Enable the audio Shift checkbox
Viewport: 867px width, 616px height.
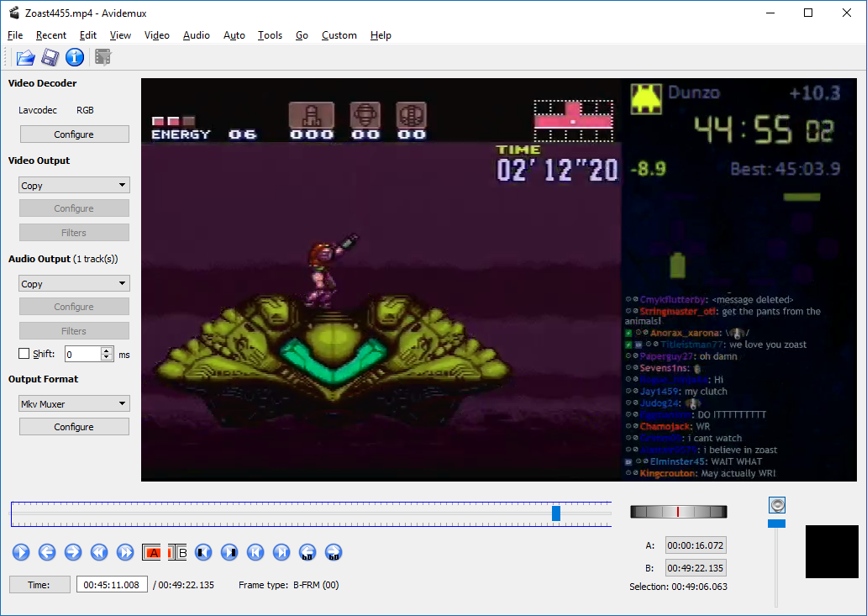(24, 353)
